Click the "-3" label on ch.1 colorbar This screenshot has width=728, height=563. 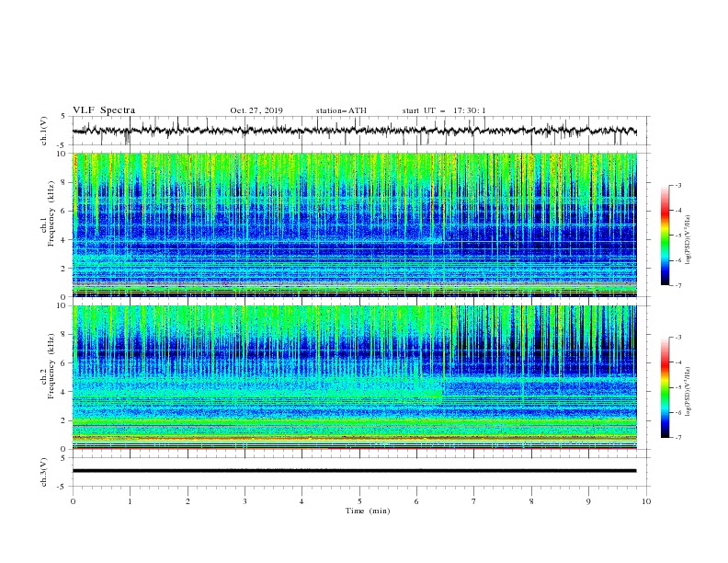coord(677,185)
